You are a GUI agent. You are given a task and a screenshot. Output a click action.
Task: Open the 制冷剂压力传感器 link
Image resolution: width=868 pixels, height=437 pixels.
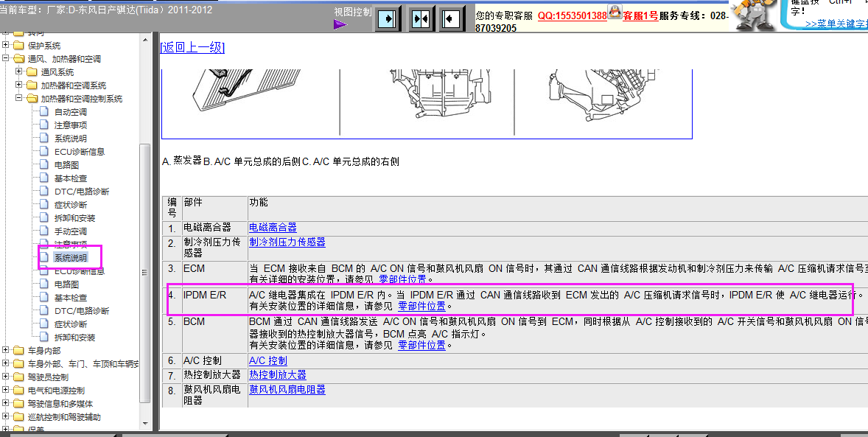click(287, 242)
